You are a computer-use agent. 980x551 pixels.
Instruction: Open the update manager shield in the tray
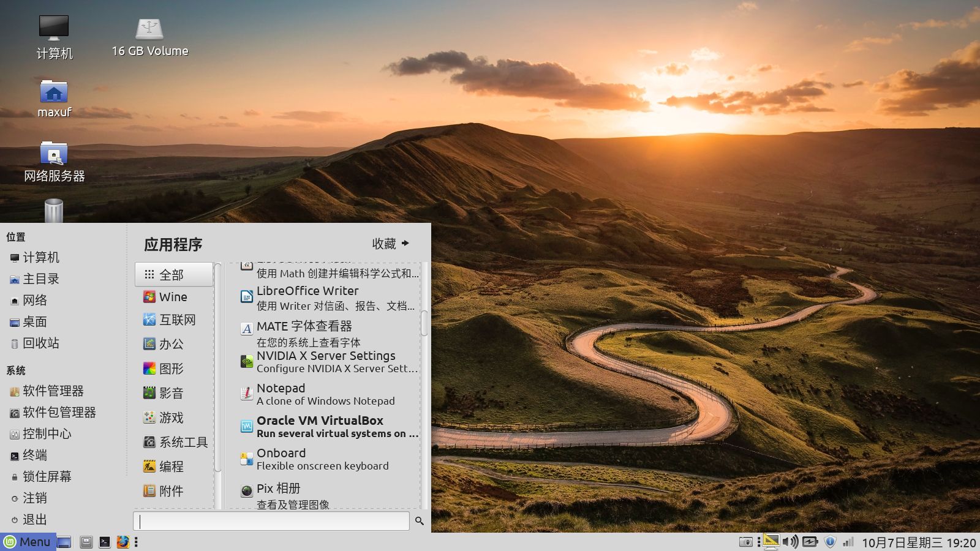click(831, 541)
